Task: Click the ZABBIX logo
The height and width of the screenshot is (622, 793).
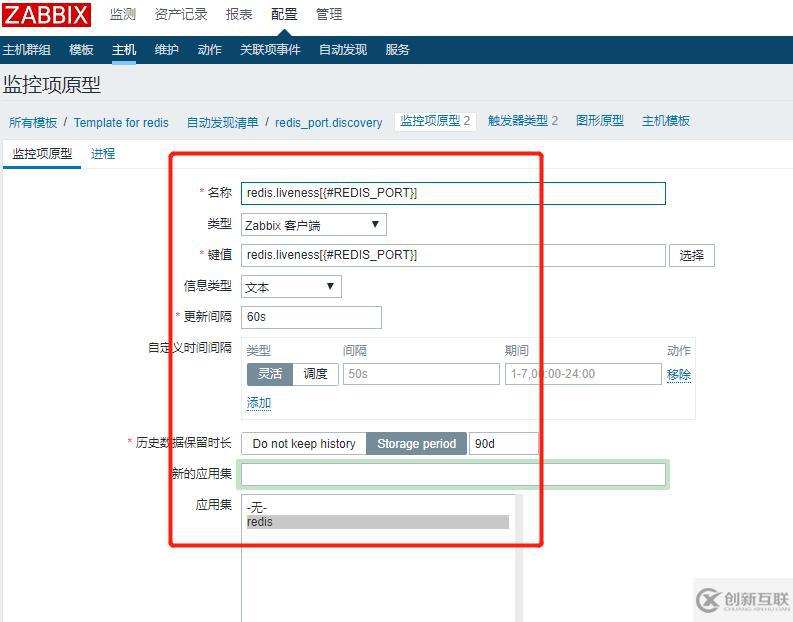Action: pos(47,15)
